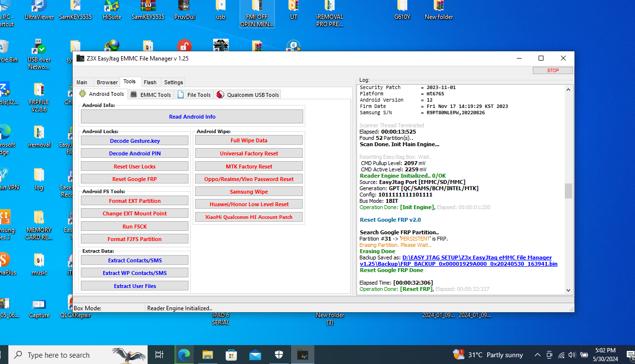Select the iREMOVAL PRO PRE desktop icon
This screenshot has width=635, height=364.
click(x=329, y=13)
